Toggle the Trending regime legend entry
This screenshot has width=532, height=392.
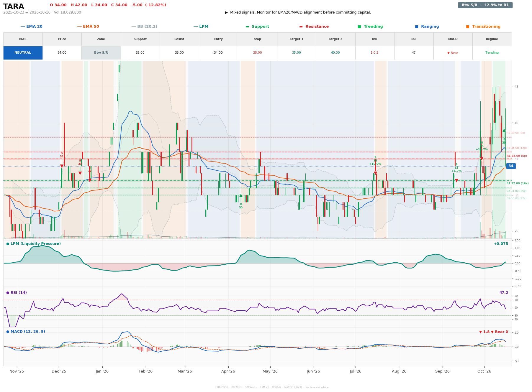[370, 27]
